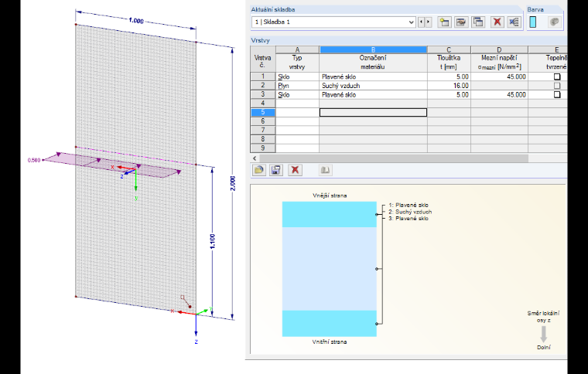Click the 'Vnější strana' label
Image resolution: width=588 pixels, height=374 pixels.
click(330, 195)
